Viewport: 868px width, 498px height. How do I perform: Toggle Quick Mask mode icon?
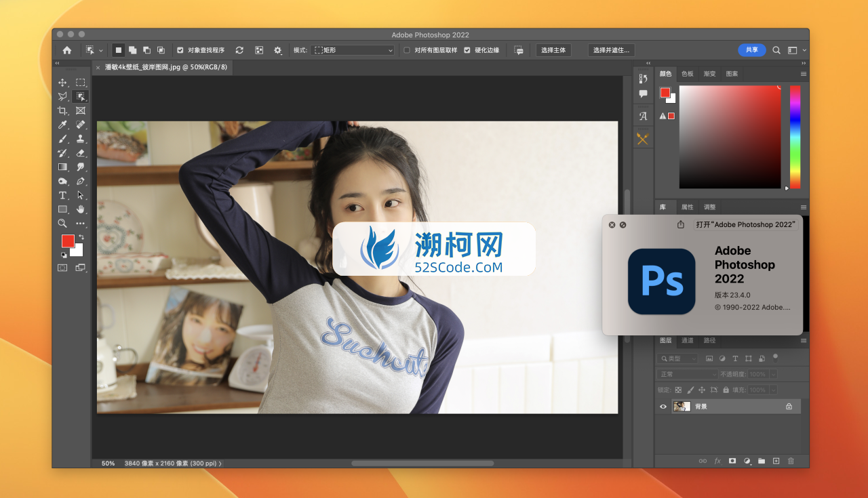(x=62, y=268)
